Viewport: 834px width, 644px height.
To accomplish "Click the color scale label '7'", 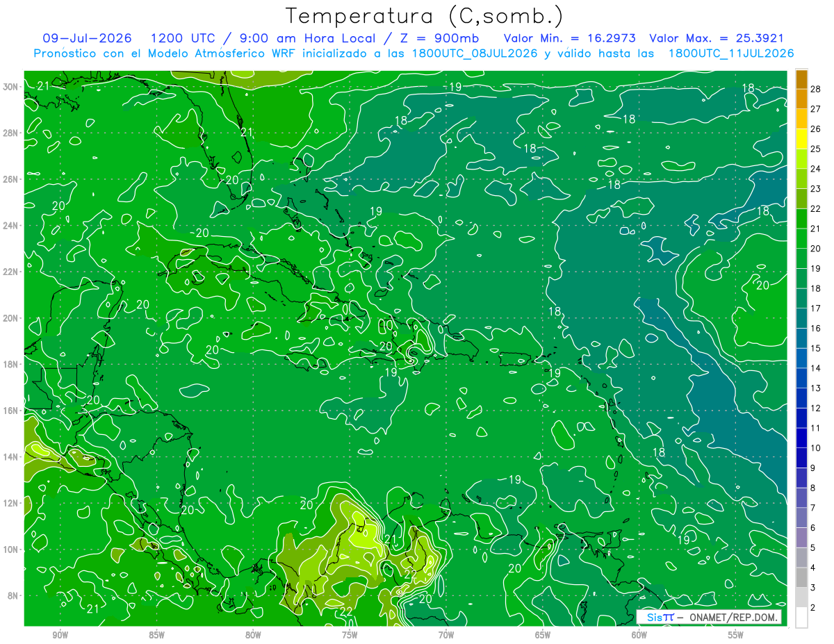I will 812,508.
